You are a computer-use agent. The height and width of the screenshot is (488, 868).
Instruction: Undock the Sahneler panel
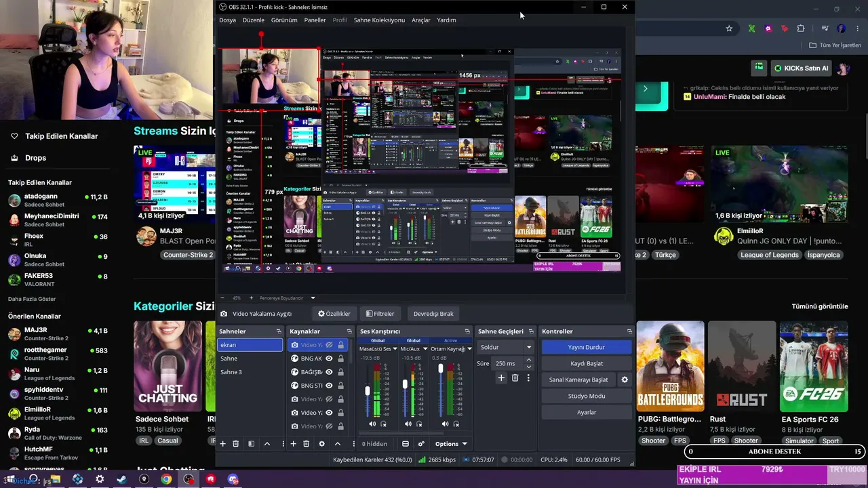[x=279, y=331]
